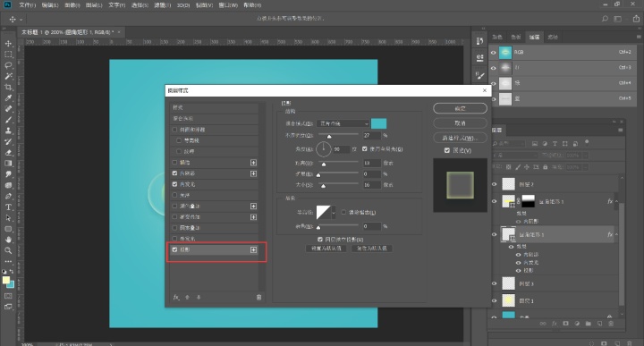The image size is (644, 346).
Task: Open the 窗口(W) menu
Action: pos(228,5)
